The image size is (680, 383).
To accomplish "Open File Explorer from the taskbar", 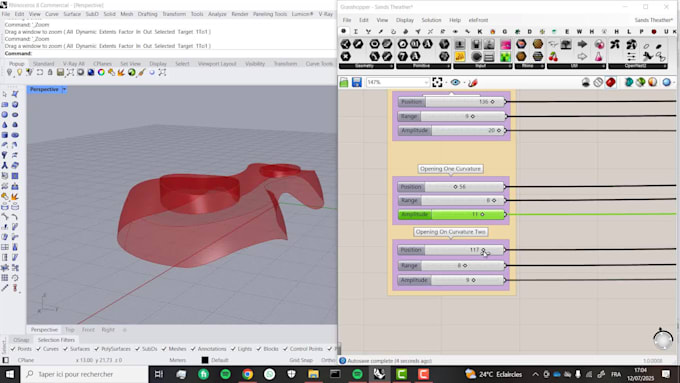I will tap(313, 374).
